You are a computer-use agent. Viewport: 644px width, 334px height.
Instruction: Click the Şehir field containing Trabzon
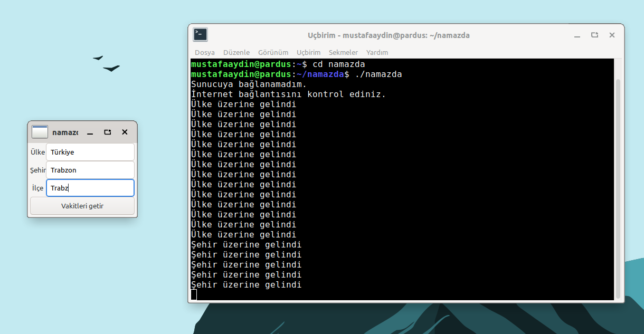[x=90, y=170]
